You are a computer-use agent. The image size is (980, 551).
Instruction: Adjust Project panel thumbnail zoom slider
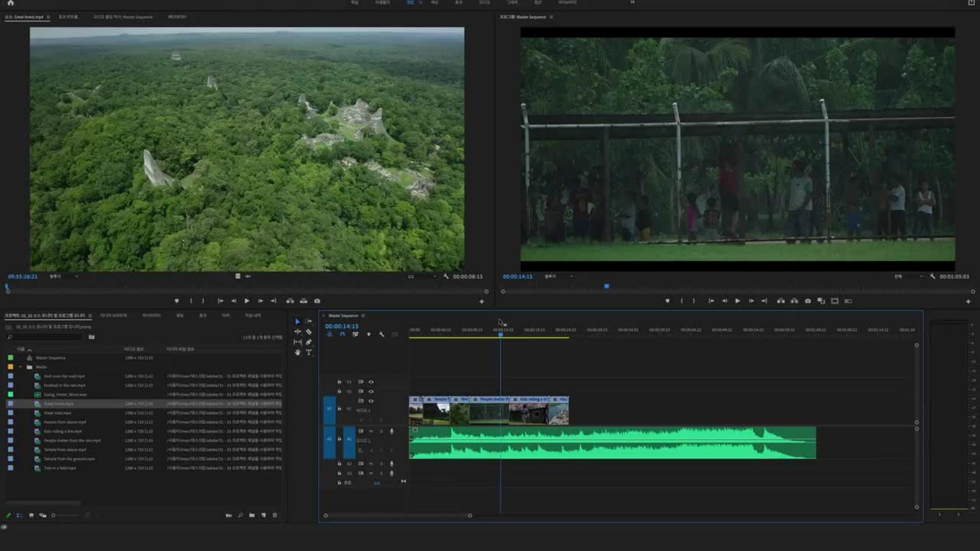(x=54, y=515)
